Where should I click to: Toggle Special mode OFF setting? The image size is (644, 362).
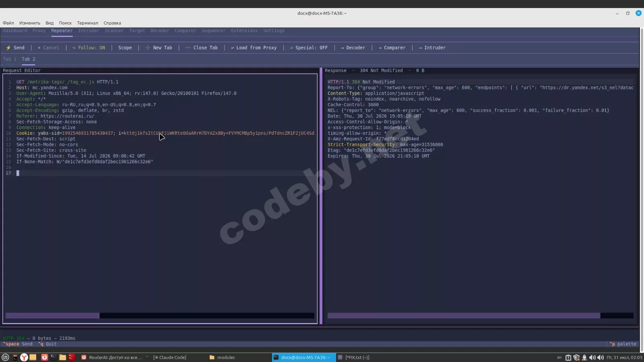pos(309,47)
